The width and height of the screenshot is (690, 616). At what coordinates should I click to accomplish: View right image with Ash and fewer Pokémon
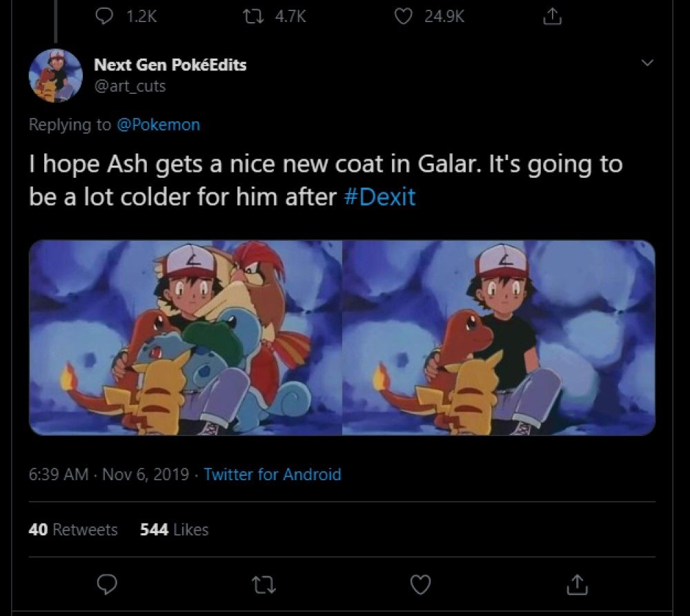[498, 337]
